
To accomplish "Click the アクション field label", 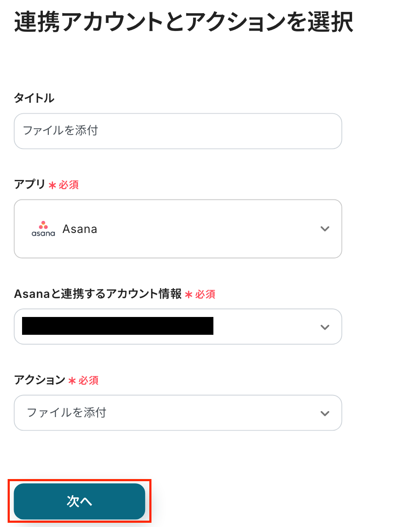I will pyautogui.click(x=39, y=380).
